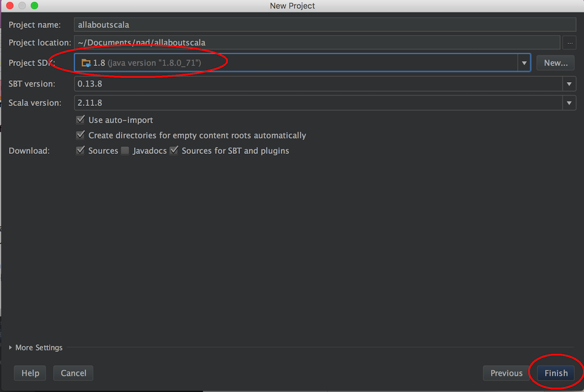Zoom the New Project window with green button
Viewport: 584px width, 392px height.
tap(34, 6)
